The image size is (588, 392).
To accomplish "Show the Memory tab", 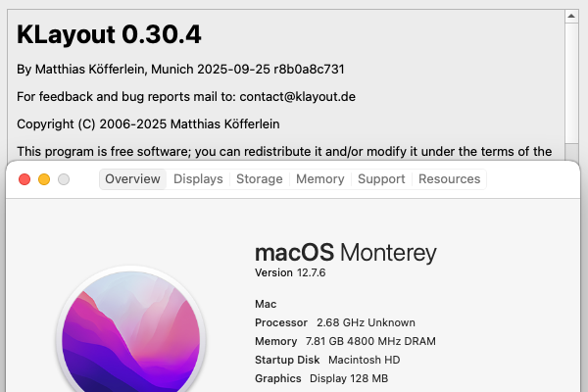I will coord(319,179).
